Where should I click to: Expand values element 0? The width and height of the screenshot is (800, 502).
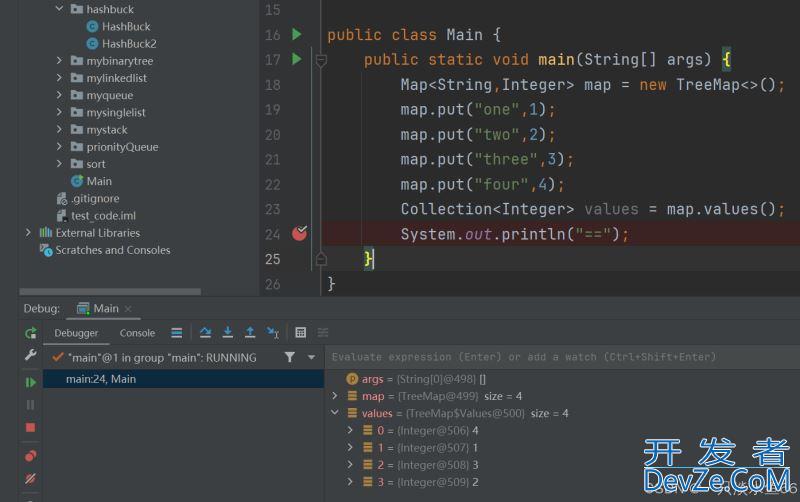coord(350,430)
